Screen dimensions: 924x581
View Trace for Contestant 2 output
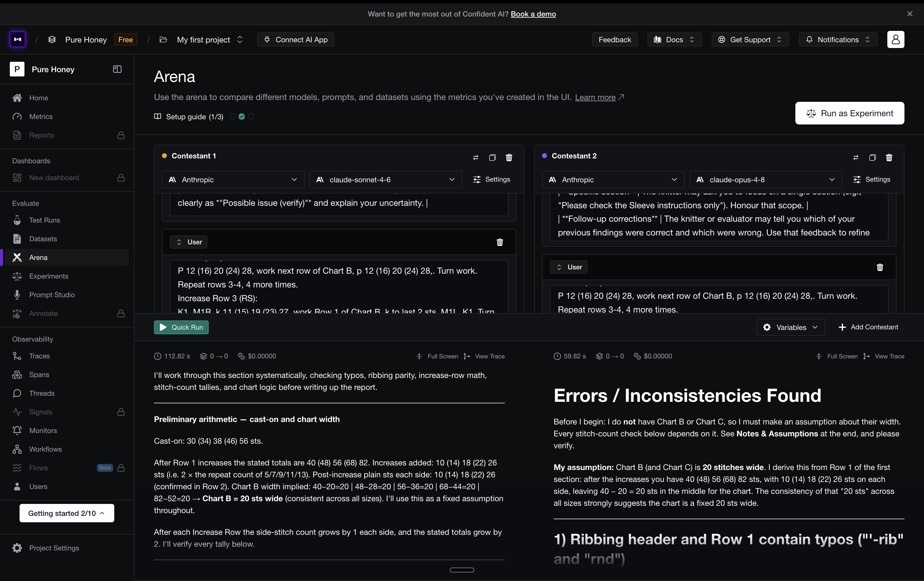(x=884, y=356)
